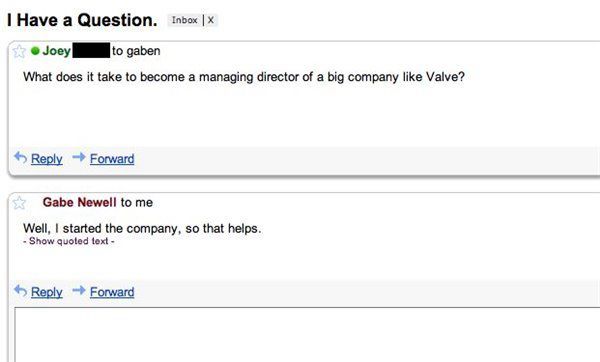Click the Forward link under Gabe Newell's message
Screen dimensions: 600x362
(x=112, y=292)
